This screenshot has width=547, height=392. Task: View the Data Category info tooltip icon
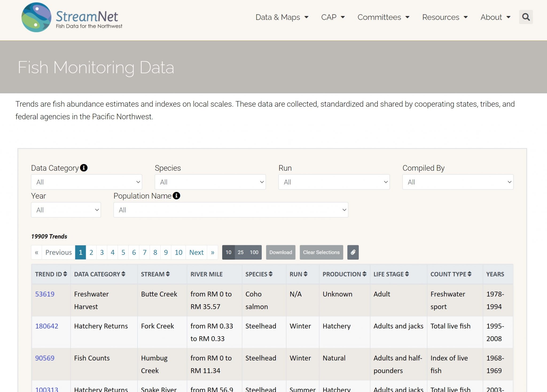click(x=84, y=168)
